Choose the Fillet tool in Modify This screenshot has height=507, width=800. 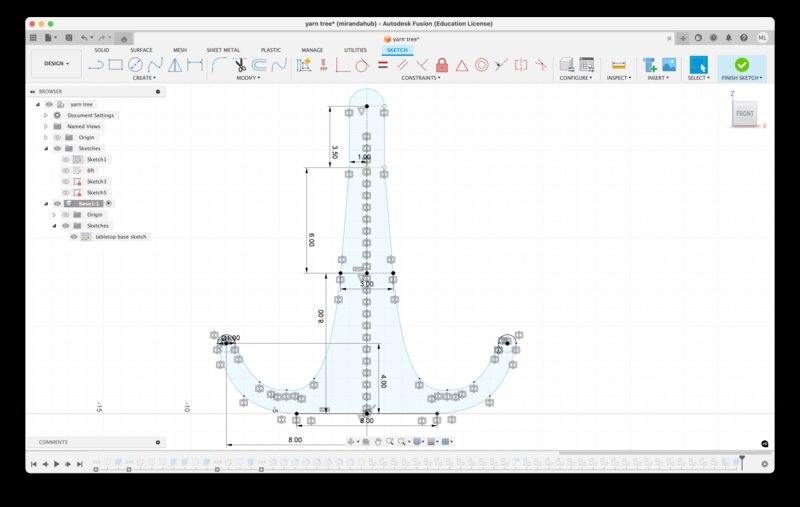219,65
